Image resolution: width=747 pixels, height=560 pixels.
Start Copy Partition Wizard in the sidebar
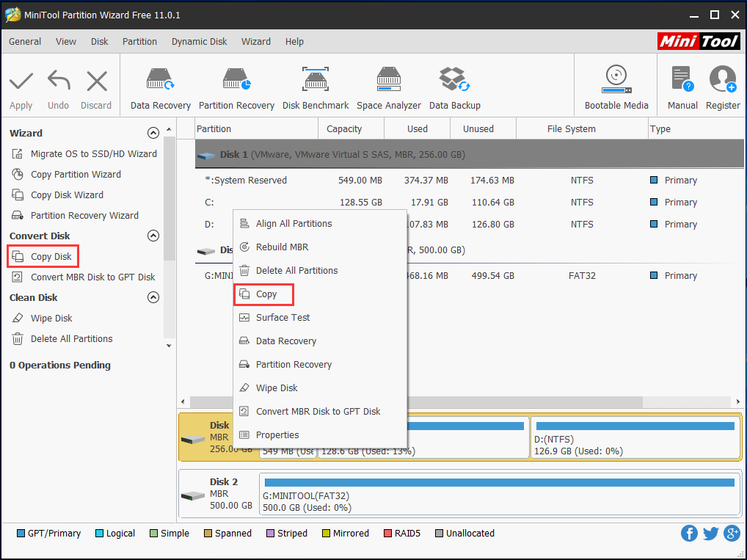click(x=66, y=175)
